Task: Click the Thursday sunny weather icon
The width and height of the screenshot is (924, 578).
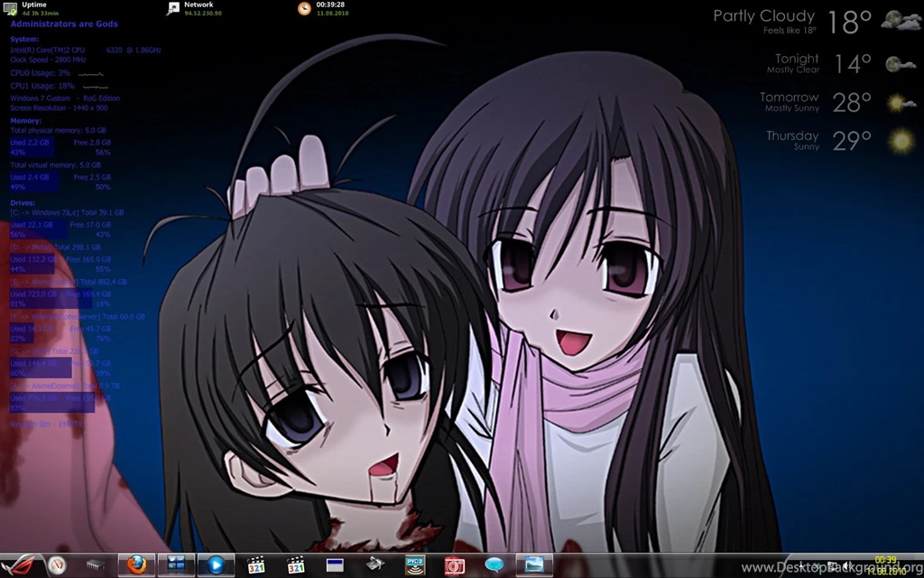Action: point(901,142)
